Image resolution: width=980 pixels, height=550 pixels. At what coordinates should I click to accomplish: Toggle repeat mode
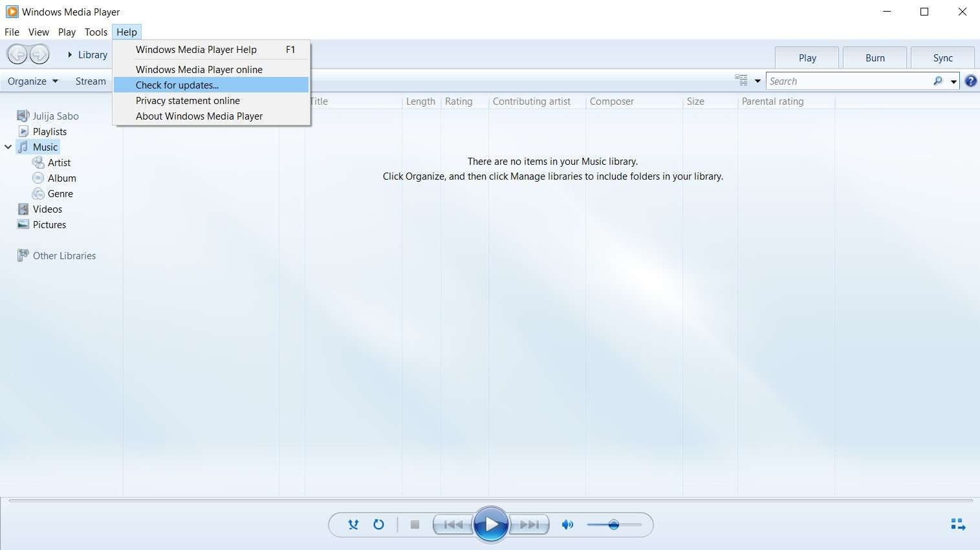pyautogui.click(x=379, y=525)
